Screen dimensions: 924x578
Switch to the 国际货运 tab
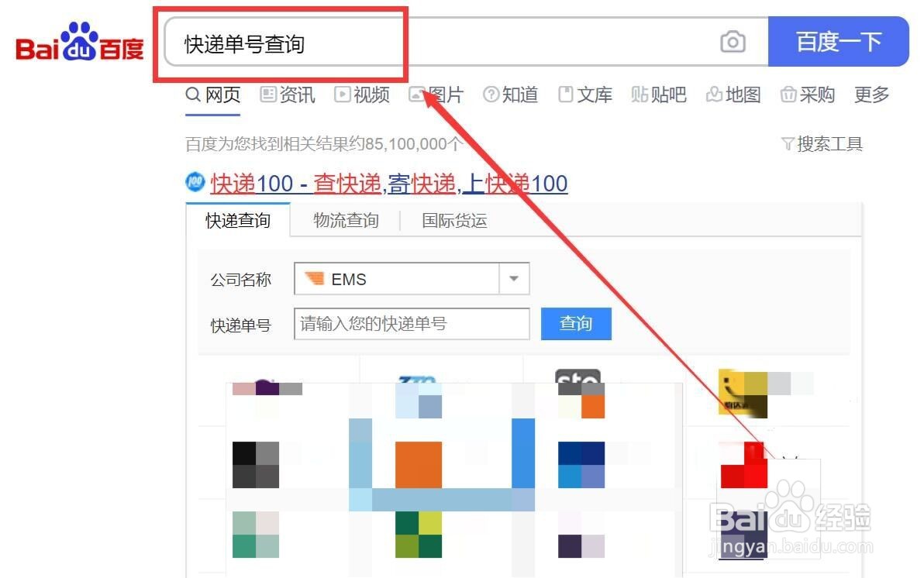tap(453, 221)
